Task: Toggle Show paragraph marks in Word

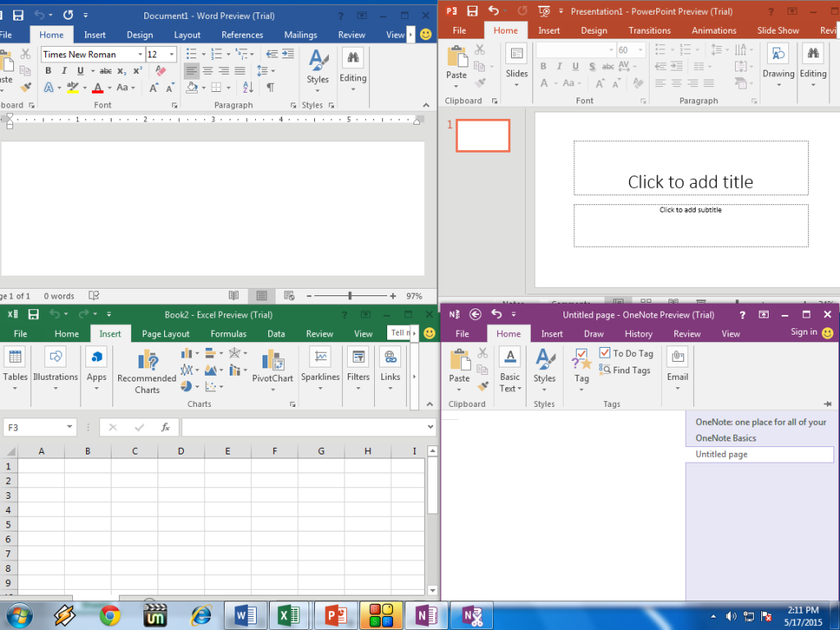Action: coord(270,87)
